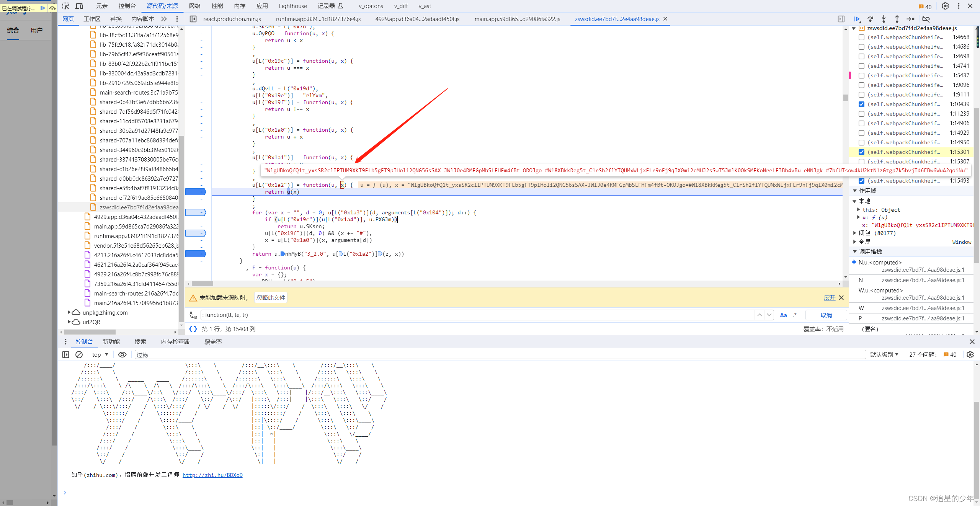The width and height of the screenshot is (980, 506).
Task: Step into next function call
Action: [884, 19]
